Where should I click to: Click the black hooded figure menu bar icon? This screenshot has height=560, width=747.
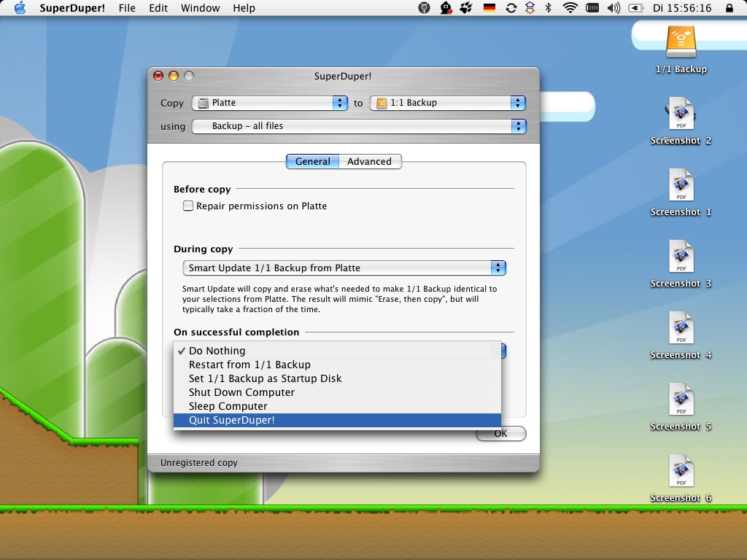point(446,8)
